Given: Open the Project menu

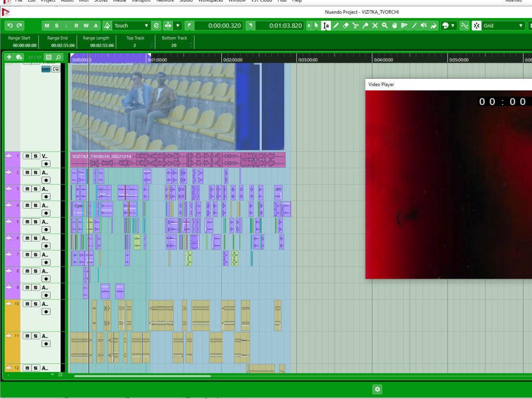Looking at the screenshot, I should [x=48, y=1].
